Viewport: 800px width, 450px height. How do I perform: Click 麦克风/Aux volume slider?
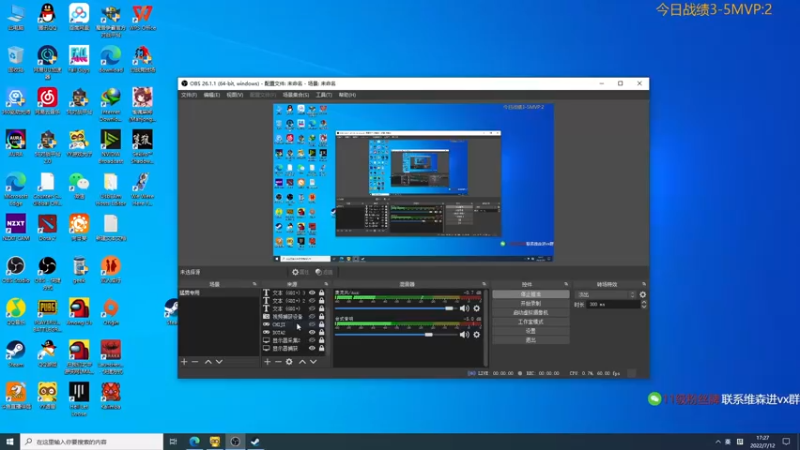(x=396, y=308)
